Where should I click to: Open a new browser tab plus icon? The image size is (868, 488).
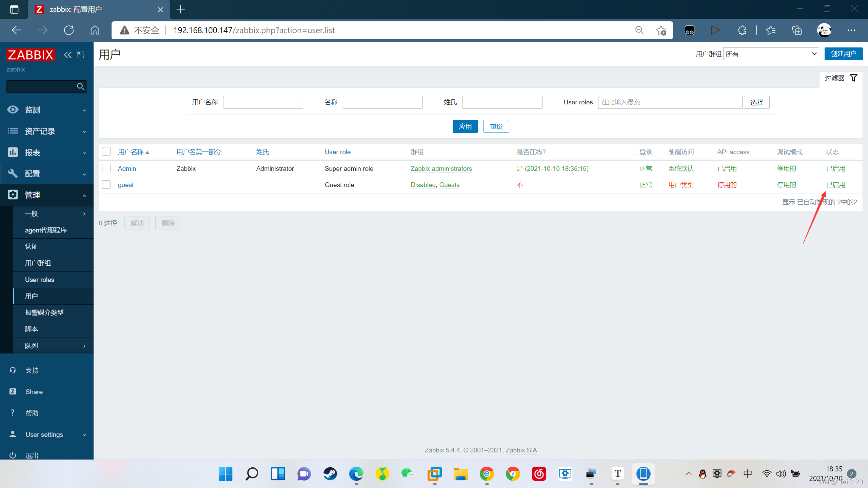tap(181, 9)
